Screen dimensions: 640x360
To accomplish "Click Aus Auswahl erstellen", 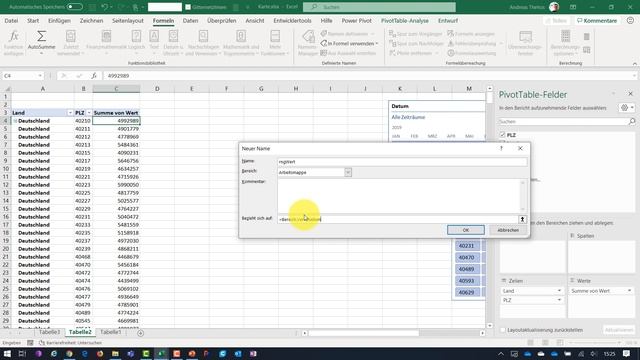I will [348, 53].
